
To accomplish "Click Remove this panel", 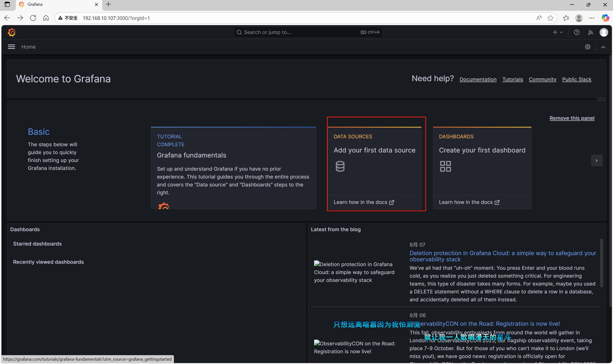I will point(572,118).
